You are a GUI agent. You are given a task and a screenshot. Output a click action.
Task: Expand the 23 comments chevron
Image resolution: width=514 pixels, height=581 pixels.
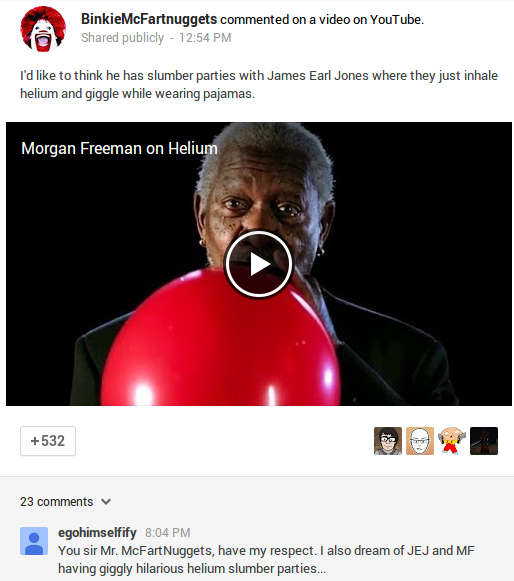pos(106,502)
